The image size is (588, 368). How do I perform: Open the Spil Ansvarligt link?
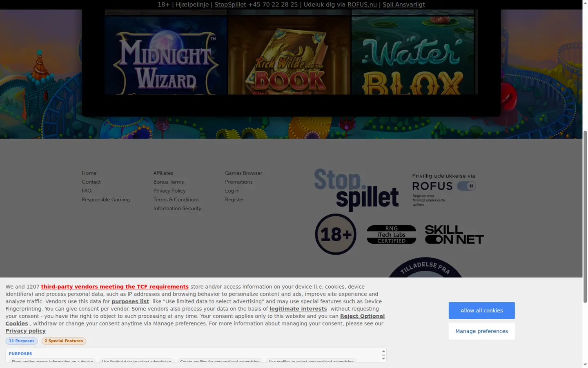403,4
